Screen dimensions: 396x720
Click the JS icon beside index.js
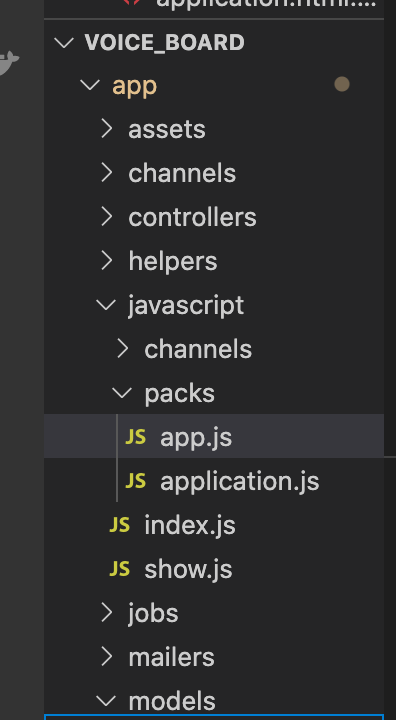[119, 524]
